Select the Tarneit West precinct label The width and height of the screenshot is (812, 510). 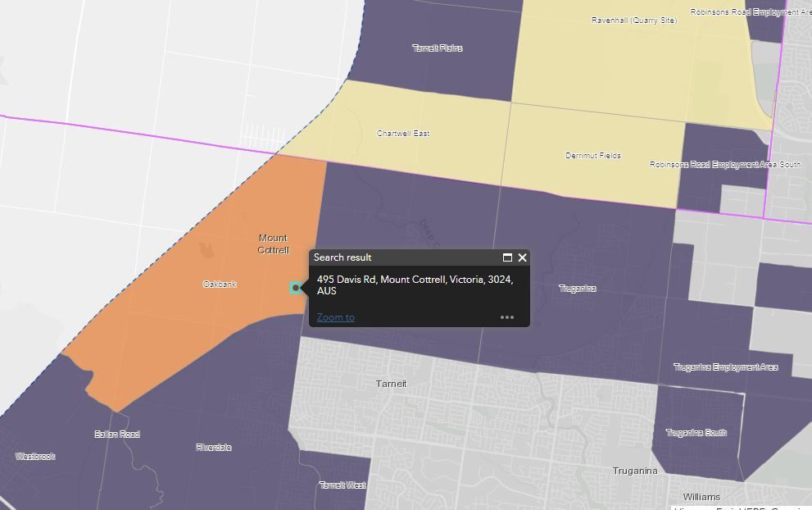pyautogui.click(x=342, y=485)
